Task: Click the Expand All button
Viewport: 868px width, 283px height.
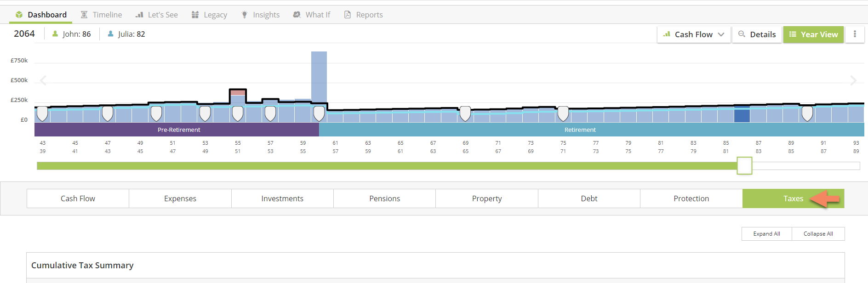Action: pyautogui.click(x=766, y=234)
